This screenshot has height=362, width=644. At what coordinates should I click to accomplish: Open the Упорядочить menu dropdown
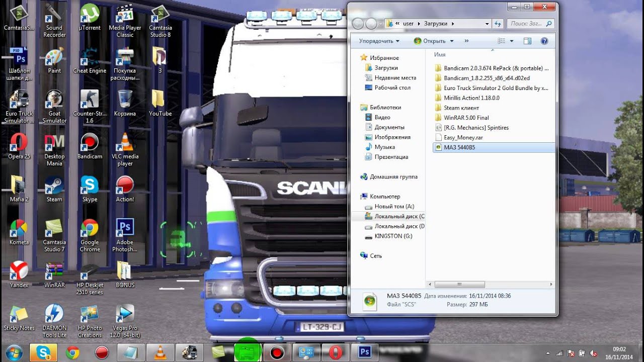tap(379, 41)
